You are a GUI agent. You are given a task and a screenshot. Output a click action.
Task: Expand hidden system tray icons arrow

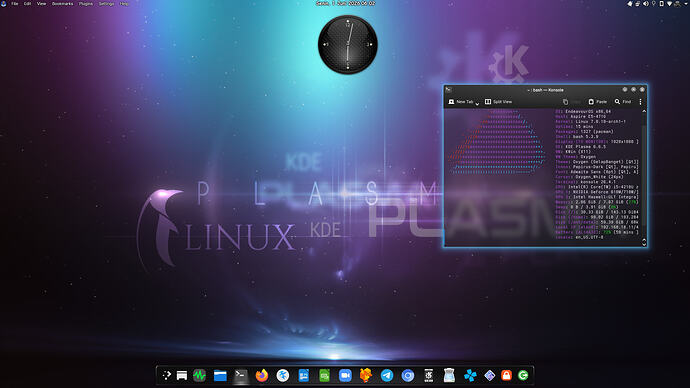(686, 4)
